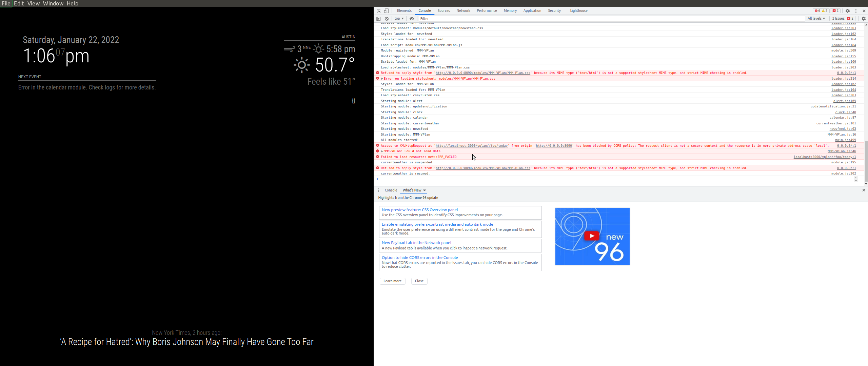This screenshot has width=868, height=366.
Task: Switch to the Elements tab
Action: tap(404, 11)
